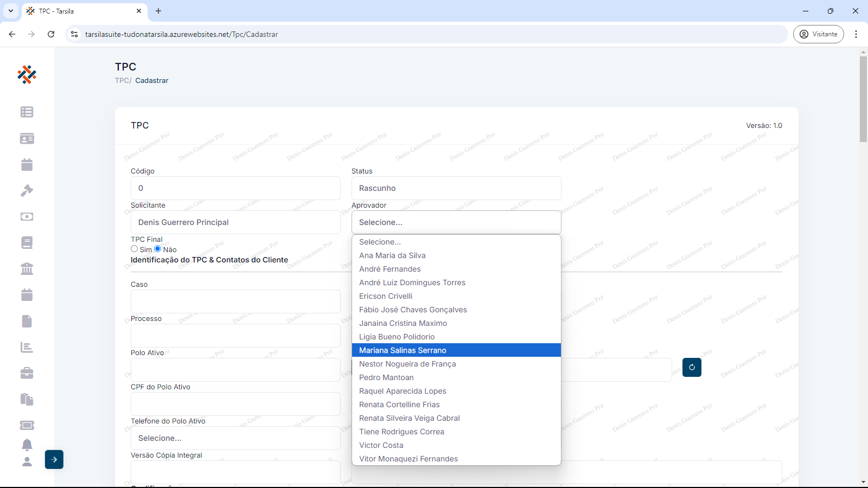Select the Sim radio for TPC Final
The height and width of the screenshot is (488, 868).
[135, 249]
